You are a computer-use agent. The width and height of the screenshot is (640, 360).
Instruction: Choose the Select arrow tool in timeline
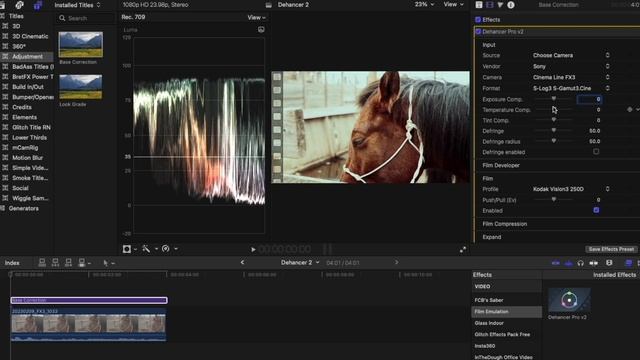106,263
